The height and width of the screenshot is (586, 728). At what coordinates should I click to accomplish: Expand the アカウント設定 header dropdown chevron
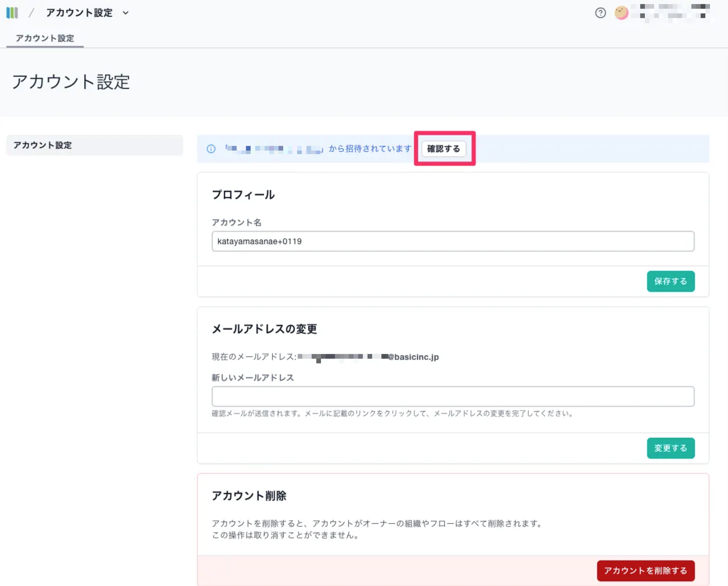pos(125,13)
